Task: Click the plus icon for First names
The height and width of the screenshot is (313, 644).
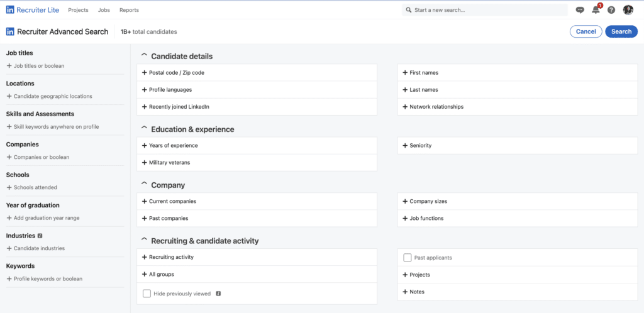Action: point(405,73)
